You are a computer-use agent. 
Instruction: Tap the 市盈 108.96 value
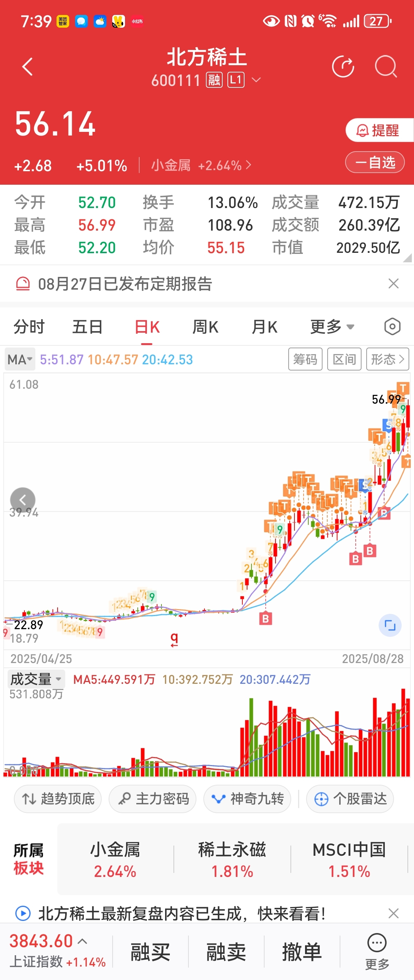[230, 225]
